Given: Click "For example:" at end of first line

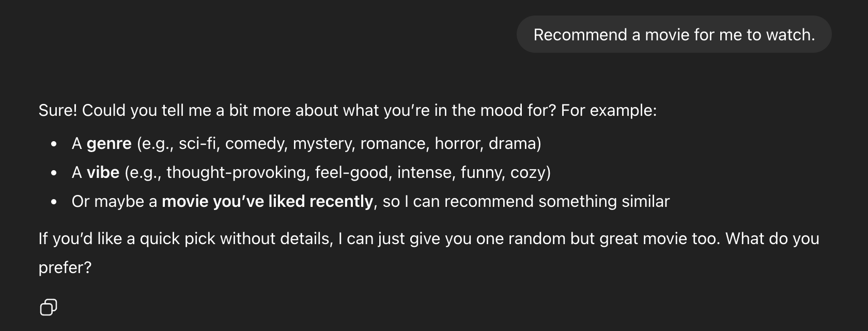Looking at the screenshot, I should [609, 110].
